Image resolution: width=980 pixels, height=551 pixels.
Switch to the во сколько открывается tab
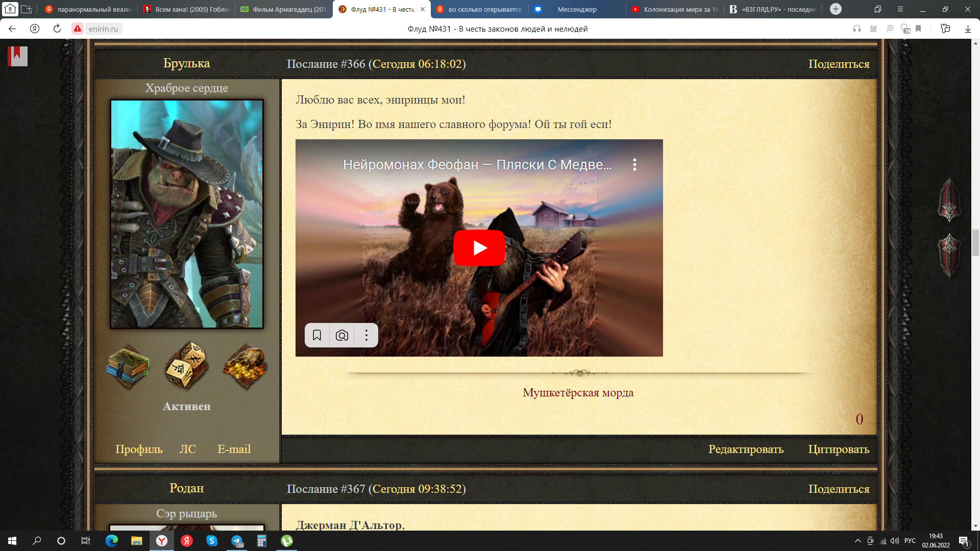coord(479,9)
